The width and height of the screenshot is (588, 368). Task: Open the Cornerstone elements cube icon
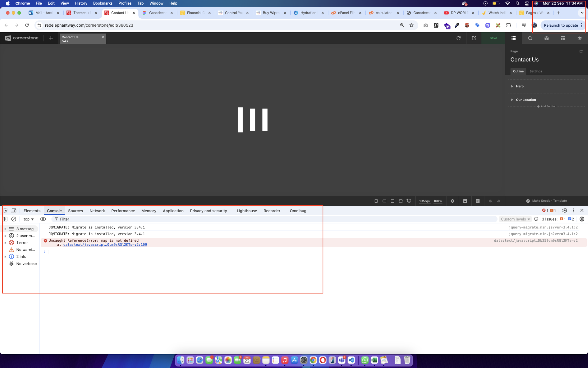click(546, 38)
